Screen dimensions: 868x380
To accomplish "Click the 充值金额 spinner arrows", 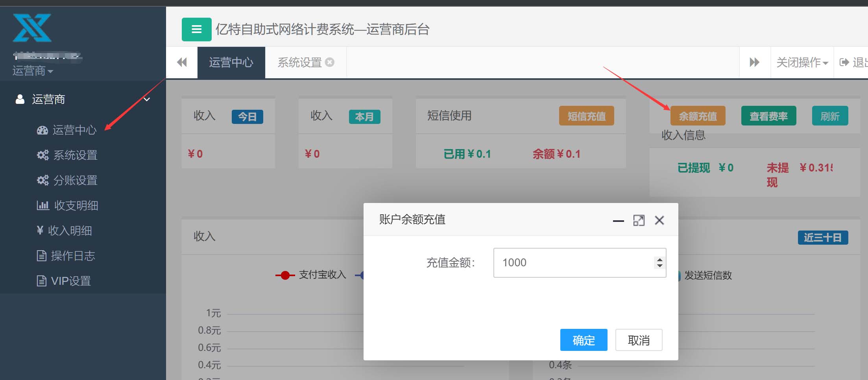I will click(x=659, y=262).
